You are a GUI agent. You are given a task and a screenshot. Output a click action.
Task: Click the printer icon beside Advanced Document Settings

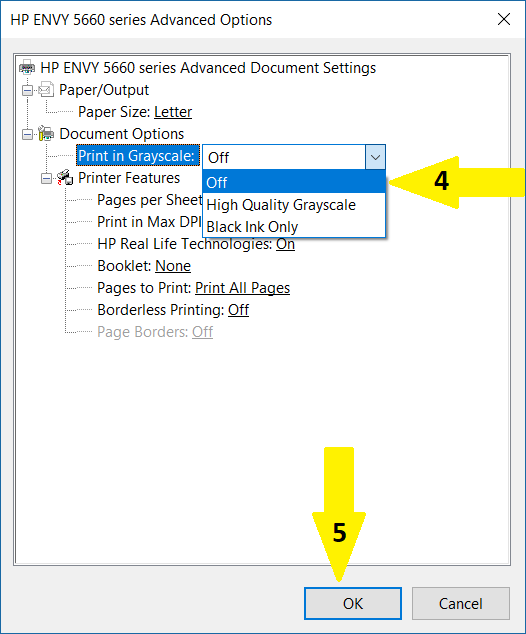(27, 67)
